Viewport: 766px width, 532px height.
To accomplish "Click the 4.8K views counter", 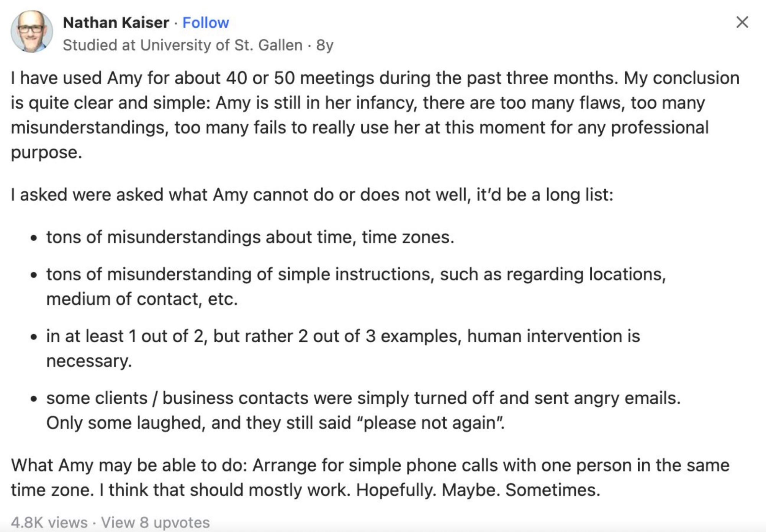I will [x=49, y=522].
